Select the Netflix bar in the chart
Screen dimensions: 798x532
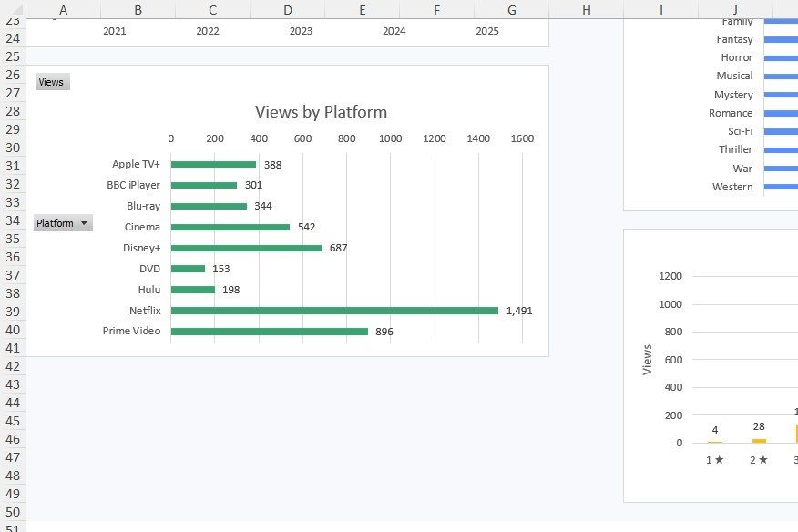pos(334,311)
